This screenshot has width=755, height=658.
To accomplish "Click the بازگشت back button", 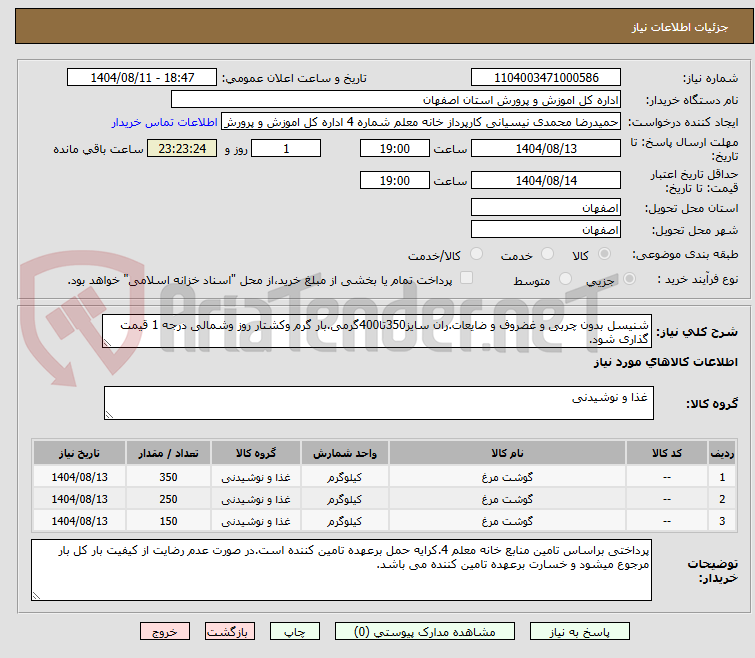I will pos(231,632).
